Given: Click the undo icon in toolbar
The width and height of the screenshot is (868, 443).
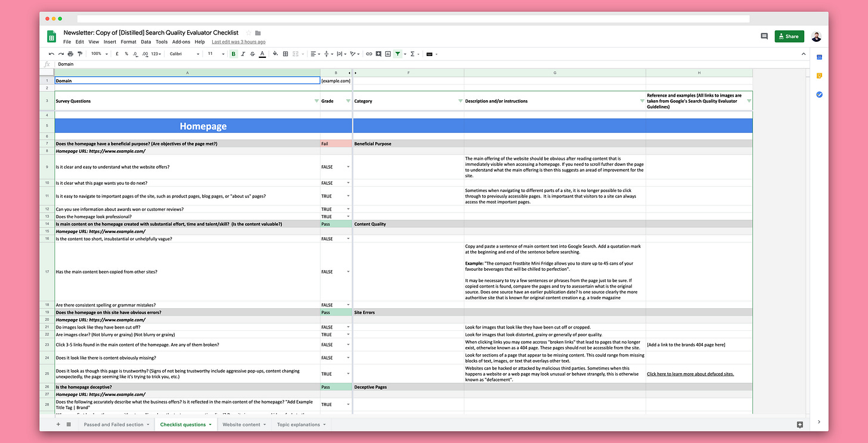Looking at the screenshot, I should click(52, 54).
